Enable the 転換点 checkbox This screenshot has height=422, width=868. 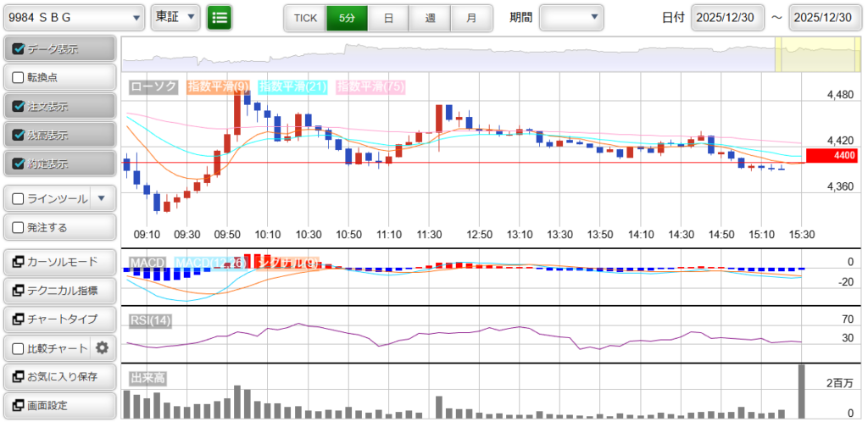19,77
